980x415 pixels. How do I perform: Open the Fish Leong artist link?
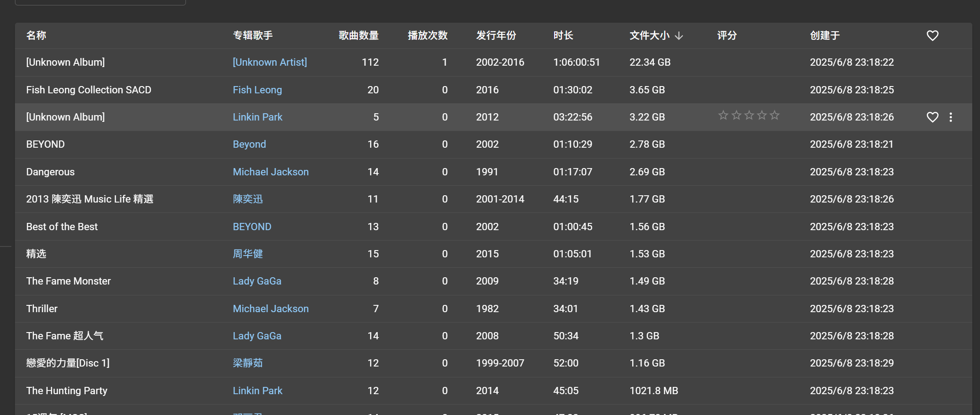coord(257,90)
